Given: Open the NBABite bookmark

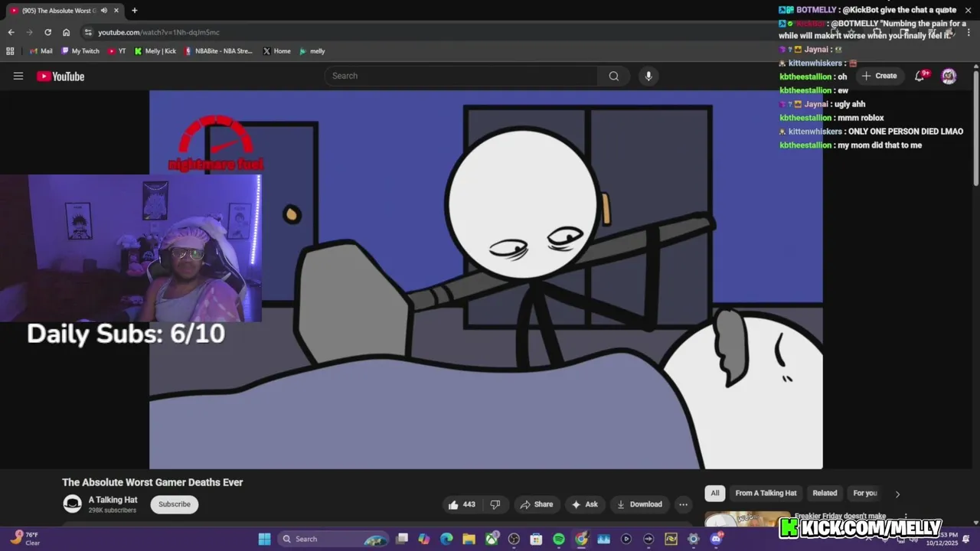Looking at the screenshot, I should point(218,51).
